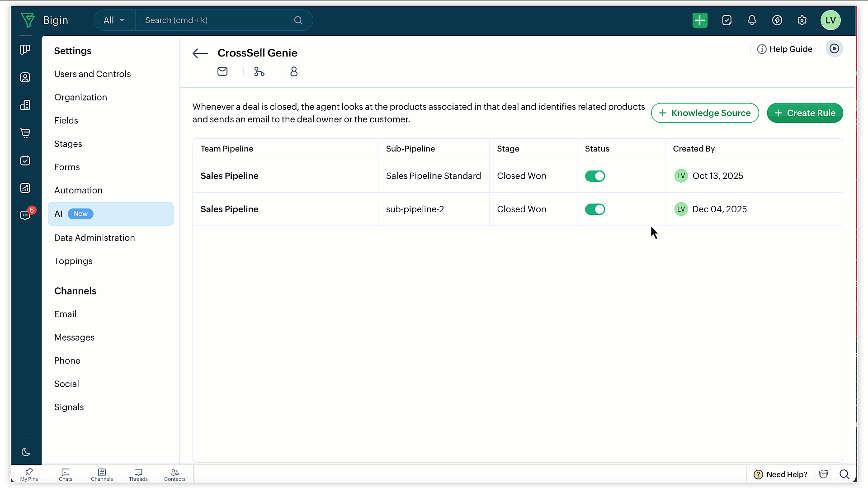Select Automation in Settings menu
The height and width of the screenshot is (488, 868).
click(78, 190)
